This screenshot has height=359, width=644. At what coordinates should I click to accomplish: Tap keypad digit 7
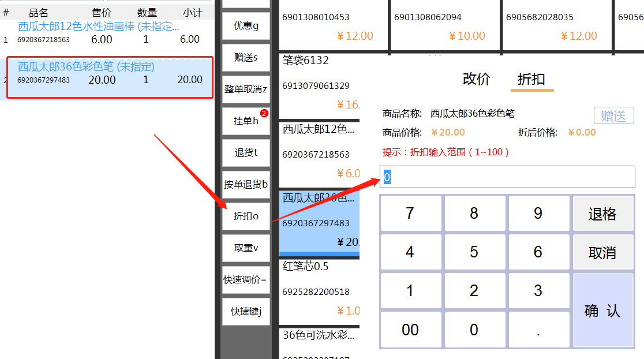click(411, 213)
